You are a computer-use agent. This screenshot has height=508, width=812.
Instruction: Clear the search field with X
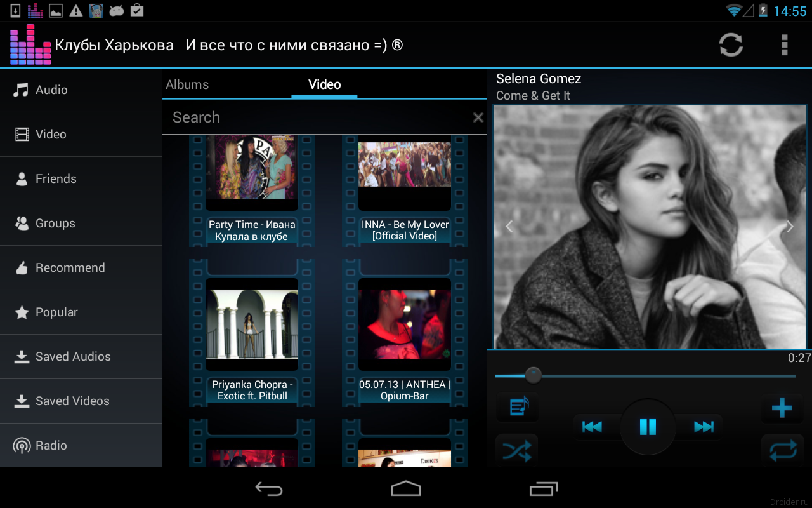[478, 117]
